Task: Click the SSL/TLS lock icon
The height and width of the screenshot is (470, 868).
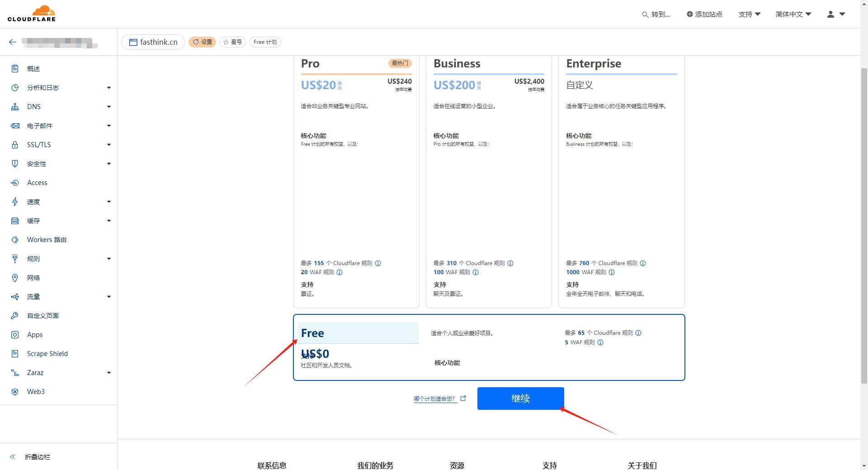Action: click(x=15, y=145)
